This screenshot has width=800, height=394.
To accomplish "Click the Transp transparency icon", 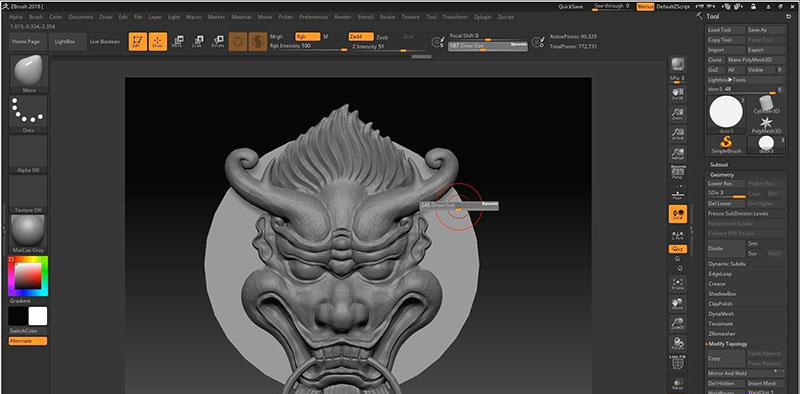I will click(678, 384).
